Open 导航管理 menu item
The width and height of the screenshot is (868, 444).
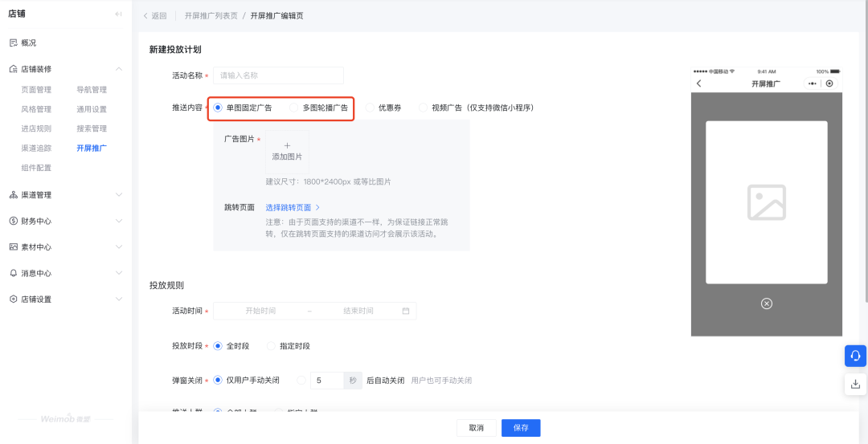pyautogui.click(x=92, y=90)
